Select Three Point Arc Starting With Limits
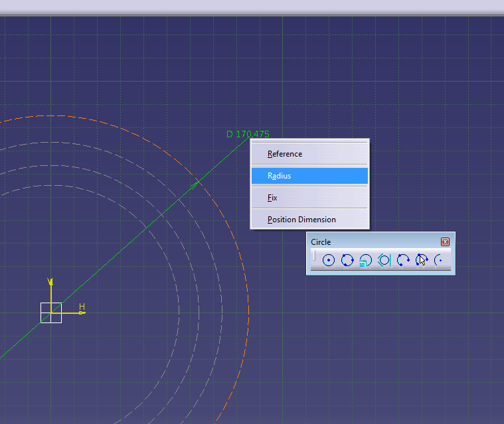The width and height of the screenshot is (504, 424). click(x=422, y=260)
